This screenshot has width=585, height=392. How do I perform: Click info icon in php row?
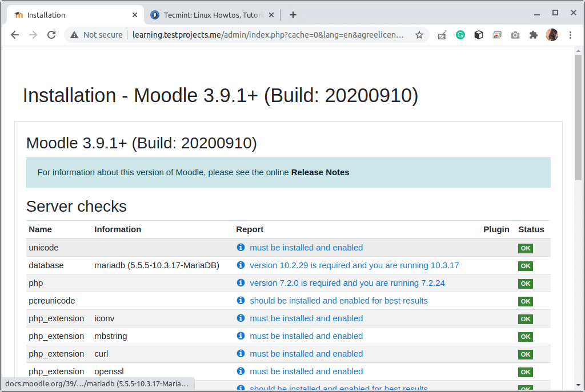click(241, 283)
